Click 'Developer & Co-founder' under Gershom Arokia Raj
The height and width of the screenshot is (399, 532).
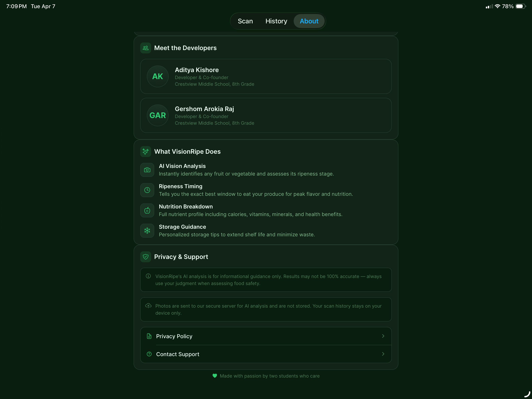[202, 117]
